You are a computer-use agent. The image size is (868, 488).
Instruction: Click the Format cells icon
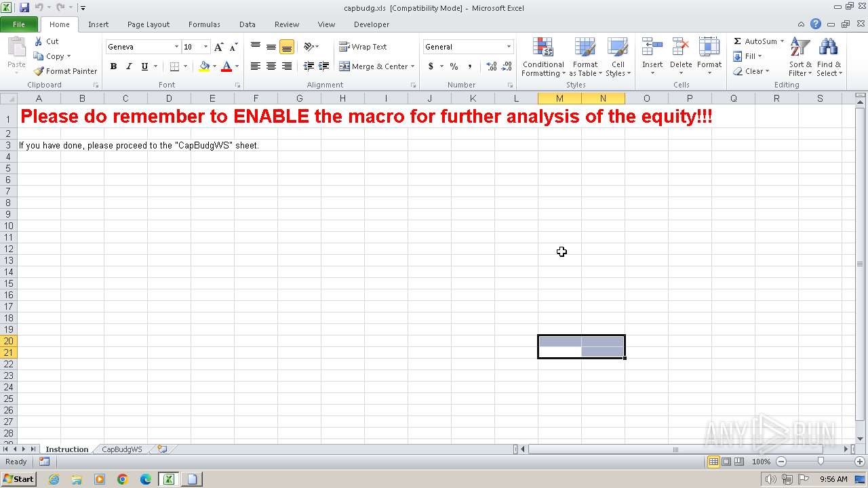point(709,47)
